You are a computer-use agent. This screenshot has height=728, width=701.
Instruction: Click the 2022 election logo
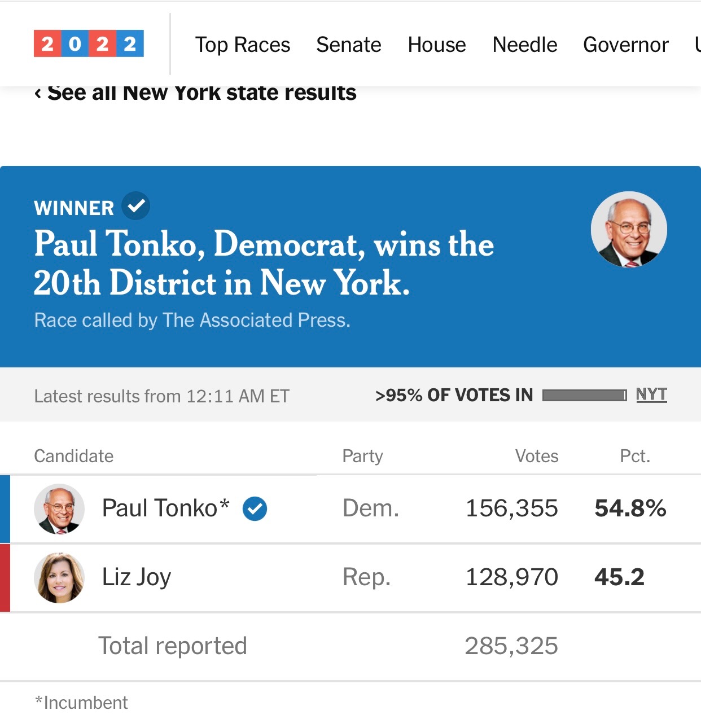pyautogui.click(x=89, y=43)
